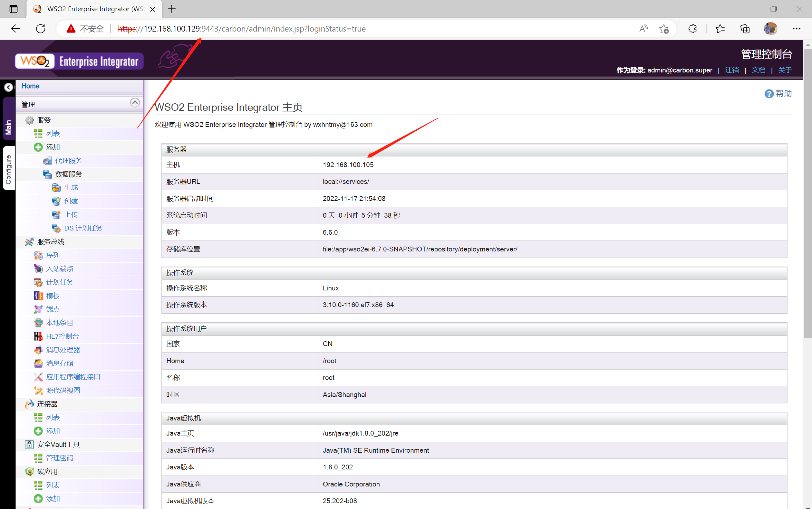Open tab actions menu icon
Screen dimensions: 812x509
[14, 9]
